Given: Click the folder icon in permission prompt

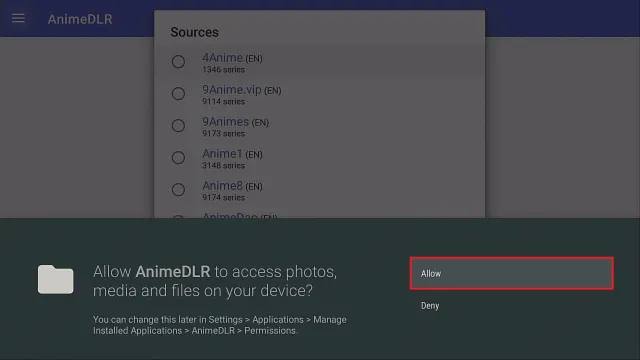Looking at the screenshot, I should coord(56,280).
